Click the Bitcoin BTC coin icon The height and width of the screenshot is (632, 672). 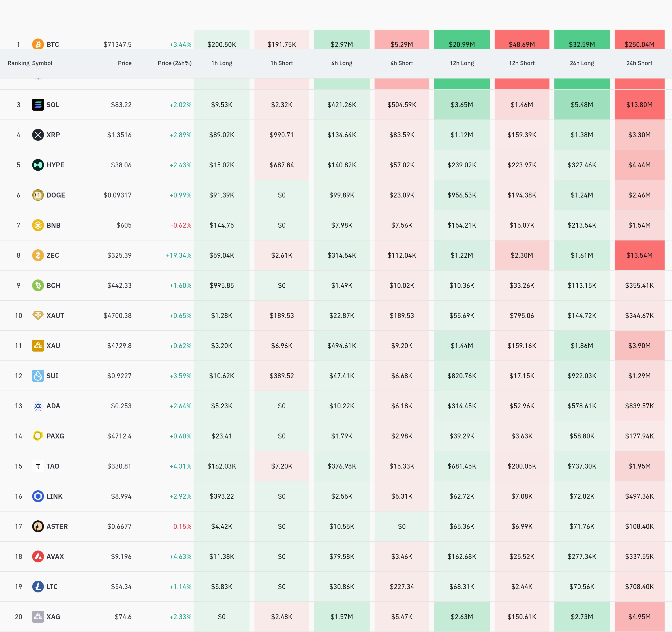(38, 44)
